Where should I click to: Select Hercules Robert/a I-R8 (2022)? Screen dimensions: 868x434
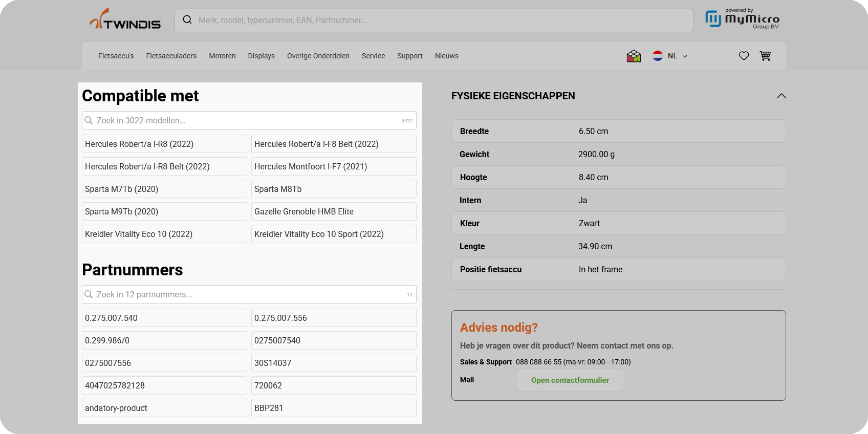click(164, 144)
